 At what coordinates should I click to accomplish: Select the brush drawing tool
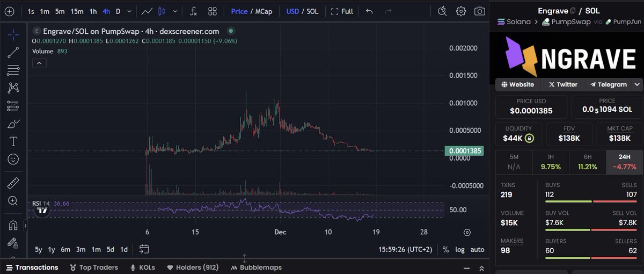pyautogui.click(x=13, y=124)
